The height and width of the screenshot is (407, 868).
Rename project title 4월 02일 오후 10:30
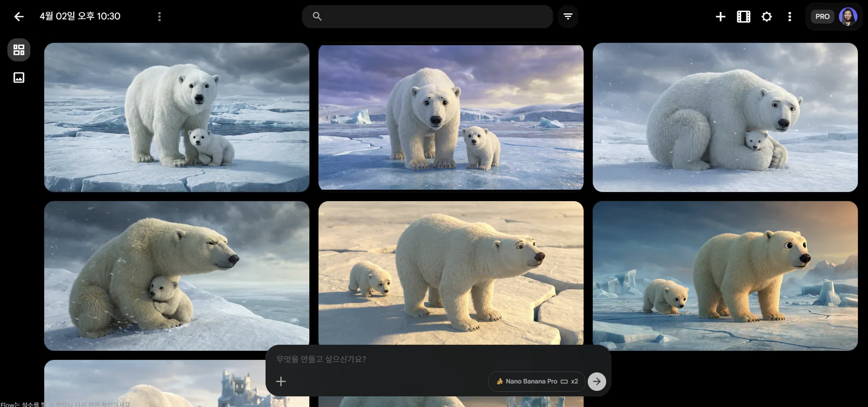80,16
